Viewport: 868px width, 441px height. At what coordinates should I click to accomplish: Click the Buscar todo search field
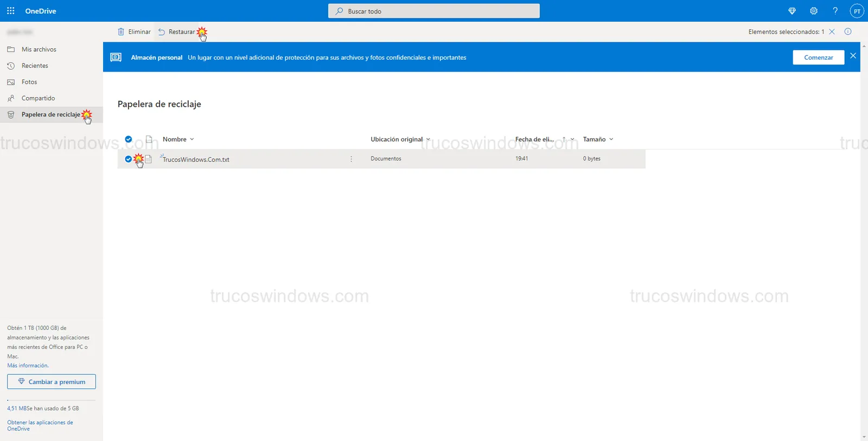434,11
